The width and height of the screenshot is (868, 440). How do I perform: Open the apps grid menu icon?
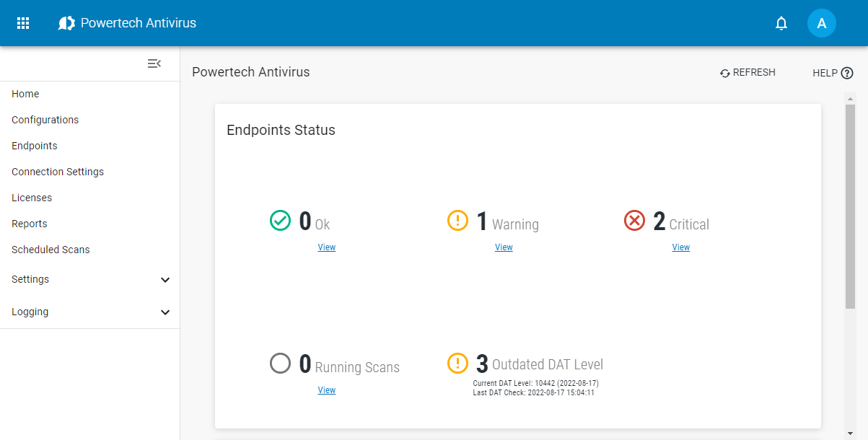pos(23,23)
